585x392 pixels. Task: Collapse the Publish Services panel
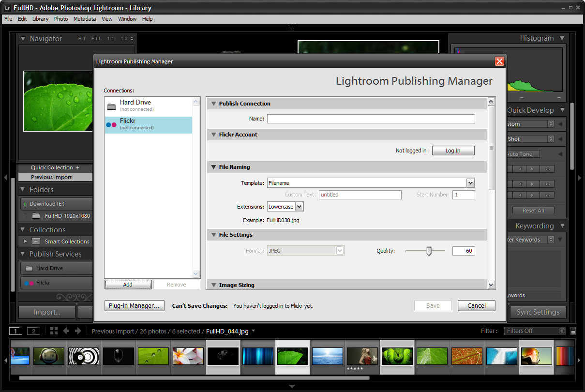coord(22,254)
